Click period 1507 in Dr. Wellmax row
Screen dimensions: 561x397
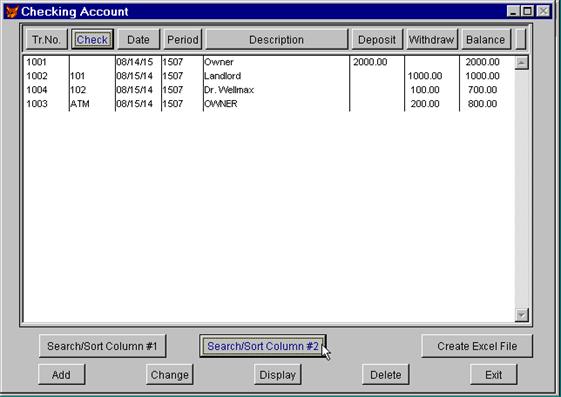point(173,90)
